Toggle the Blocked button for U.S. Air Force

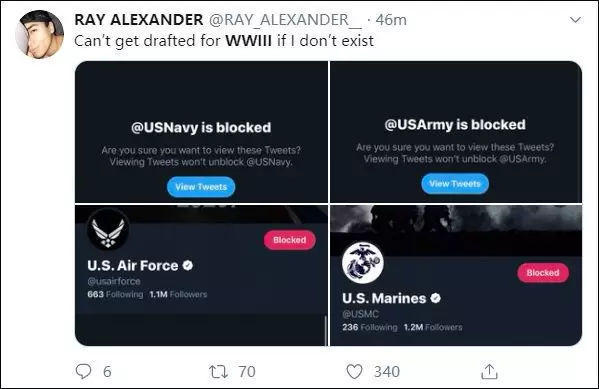[290, 240]
